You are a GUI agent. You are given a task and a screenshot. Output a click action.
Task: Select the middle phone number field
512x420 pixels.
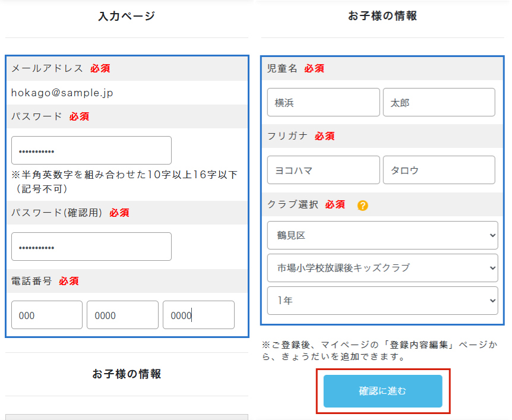point(122,315)
